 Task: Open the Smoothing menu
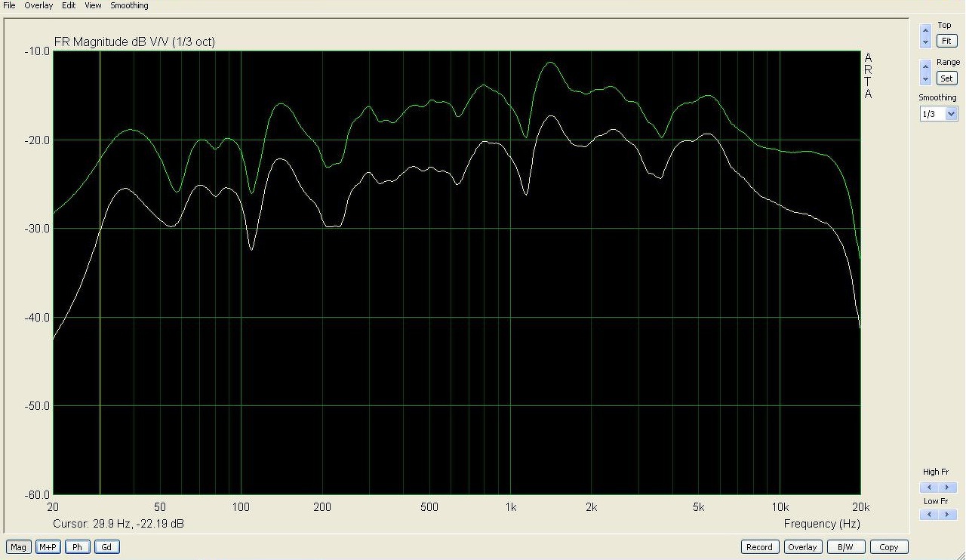(x=129, y=5)
